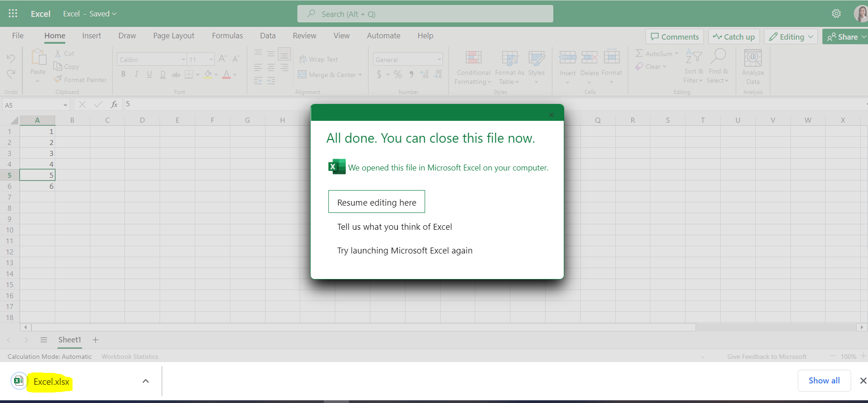Switch to the Formulas tab
Image resolution: width=868 pixels, height=403 pixels.
tap(227, 36)
